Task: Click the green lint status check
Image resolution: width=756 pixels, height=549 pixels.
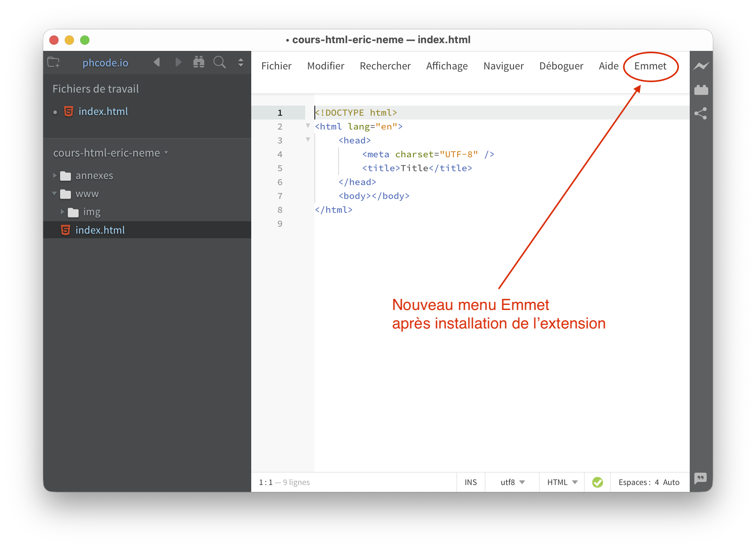Action: 598,482
